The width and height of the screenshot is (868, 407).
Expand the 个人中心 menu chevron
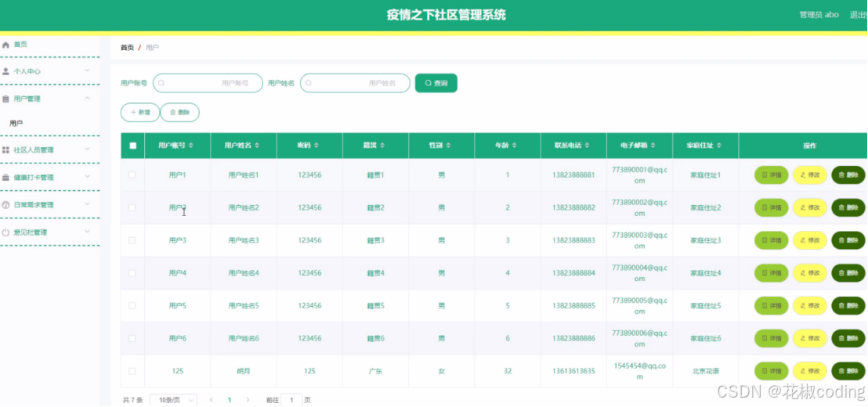click(x=88, y=70)
